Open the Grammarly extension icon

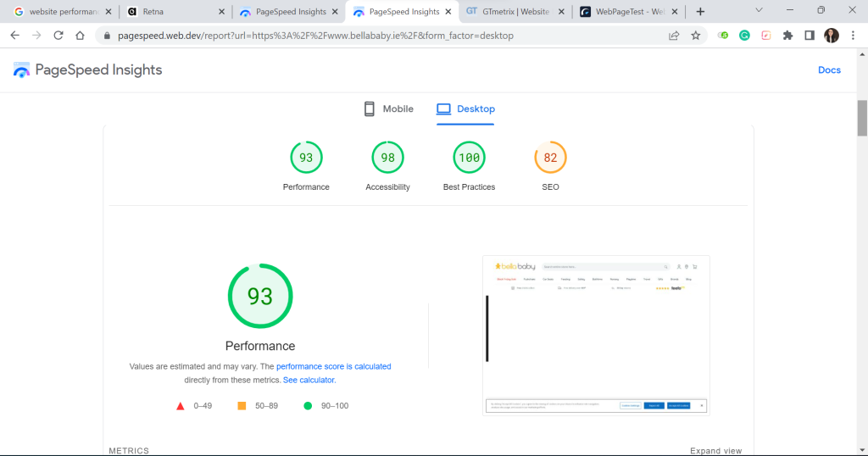point(744,36)
